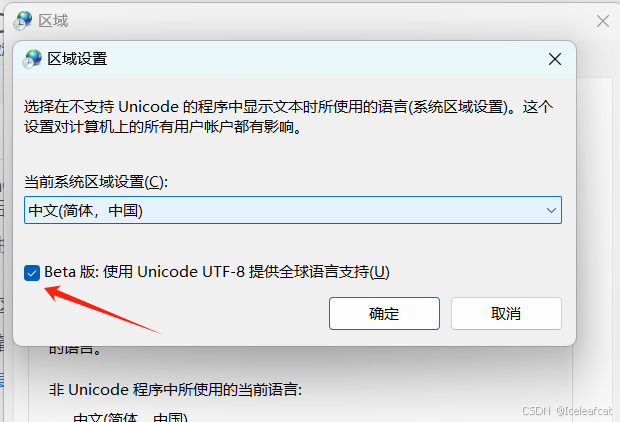620x422 pixels.
Task: Open the 中文(简体，中国) combo box
Action: (293, 210)
